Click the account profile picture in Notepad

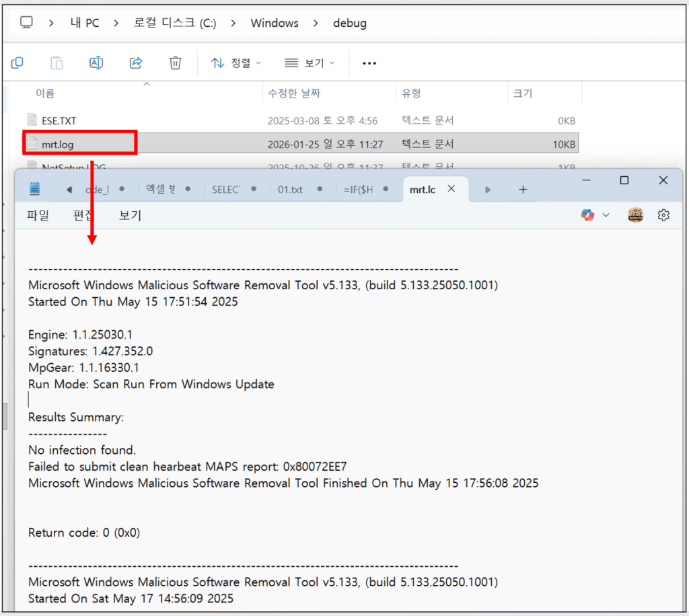(x=635, y=215)
